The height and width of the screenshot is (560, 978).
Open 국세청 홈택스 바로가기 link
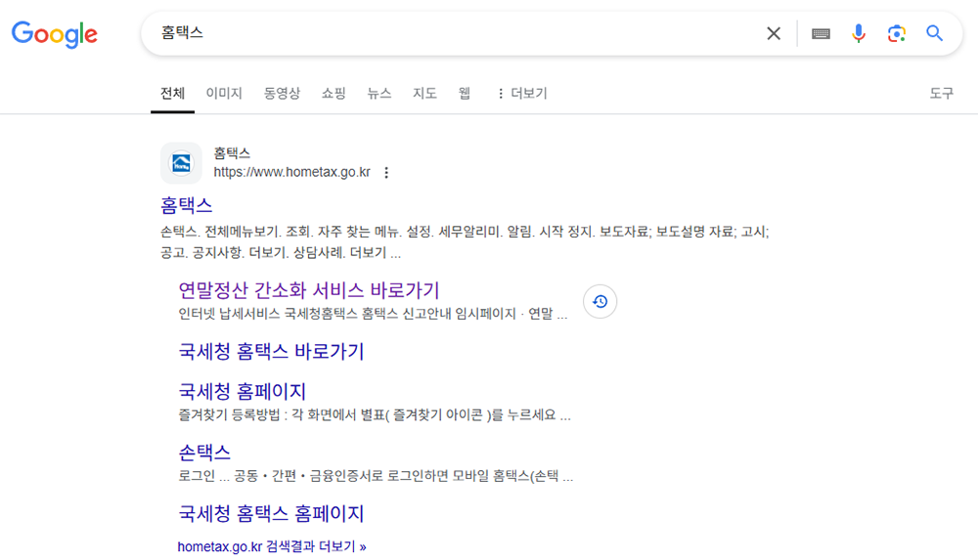pos(271,351)
